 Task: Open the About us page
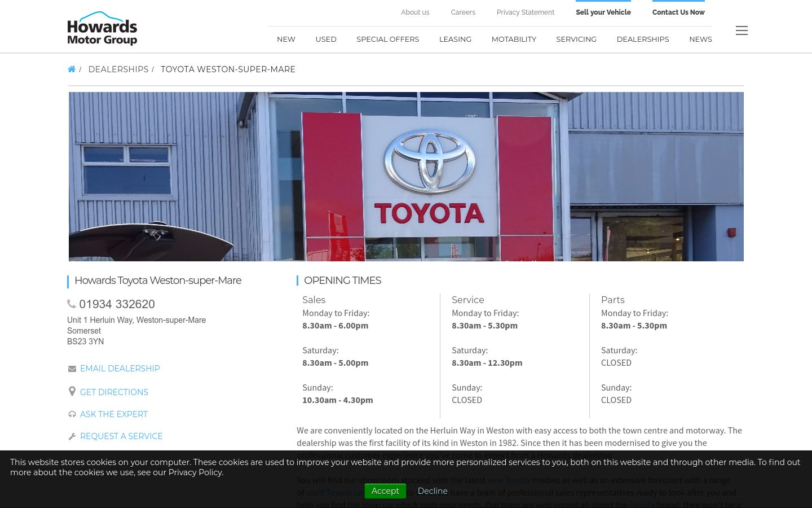(415, 12)
